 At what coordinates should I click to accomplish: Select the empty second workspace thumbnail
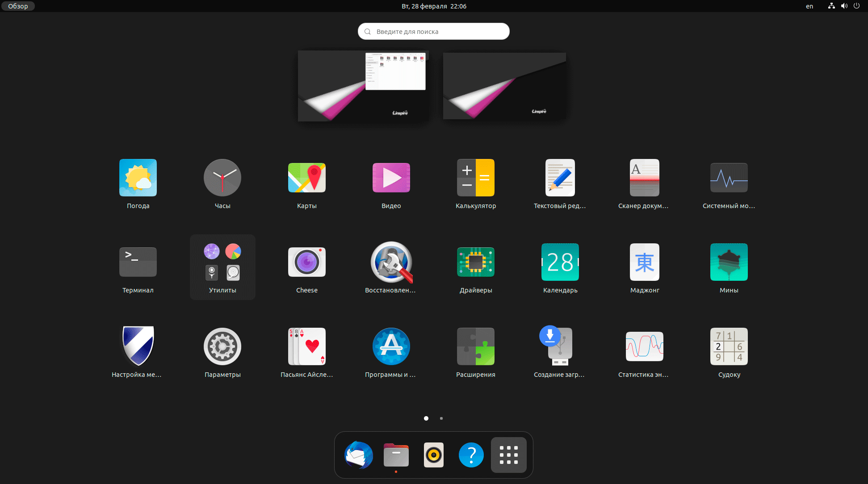pyautogui.click(x=504, y=86)
